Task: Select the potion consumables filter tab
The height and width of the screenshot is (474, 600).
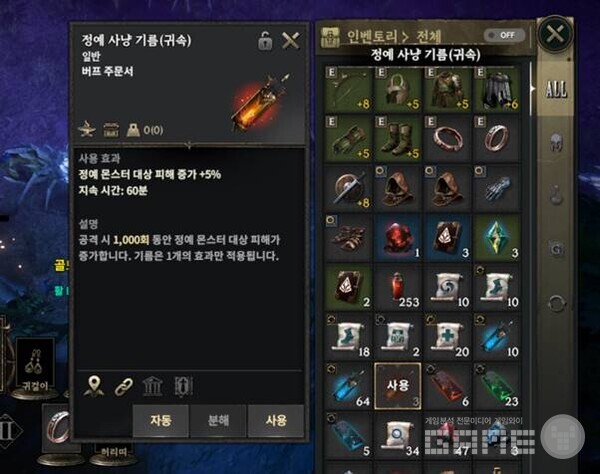Action: click(556, 195)
